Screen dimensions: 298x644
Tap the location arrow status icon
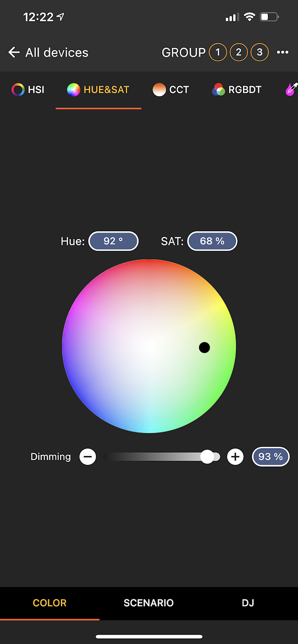coord(60,17)
